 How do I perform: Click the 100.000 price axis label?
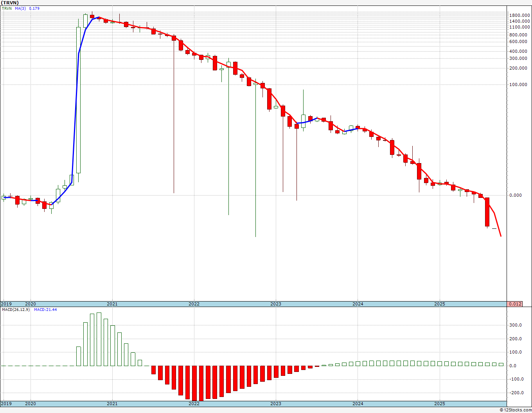(518, 84)
